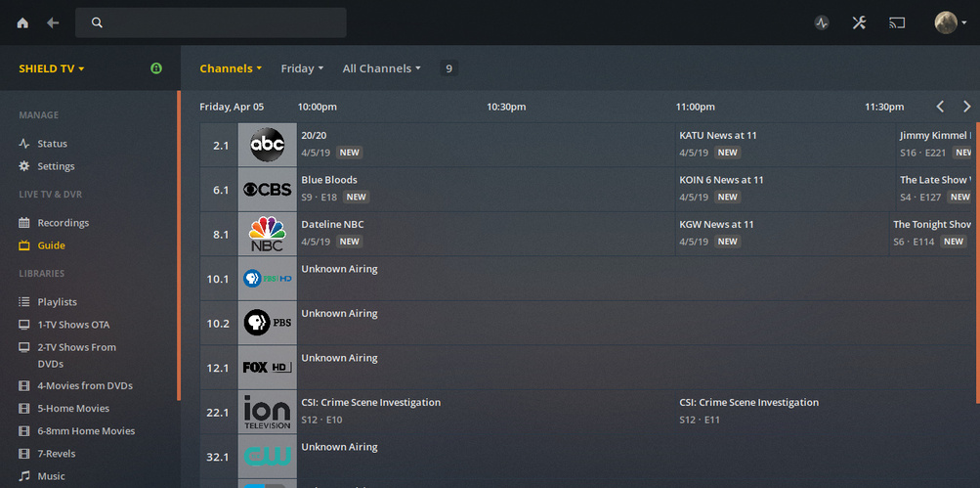Open the Music note icon
Screen dimensions: 980x488
[24, 476]
